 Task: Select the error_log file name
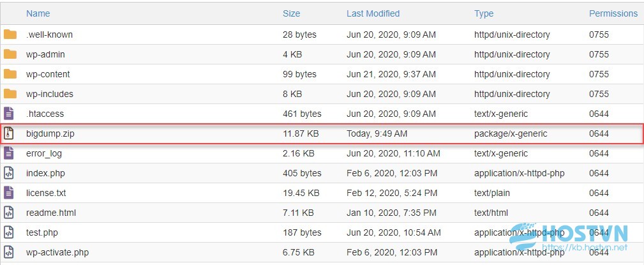point(44,154)
